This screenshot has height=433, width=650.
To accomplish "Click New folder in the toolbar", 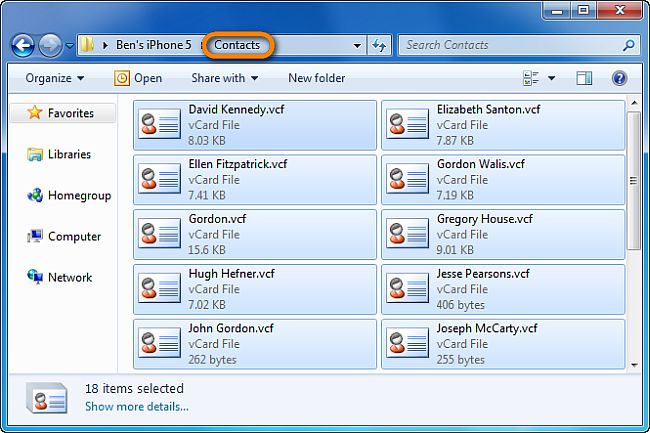I will (x=316, y=78).
